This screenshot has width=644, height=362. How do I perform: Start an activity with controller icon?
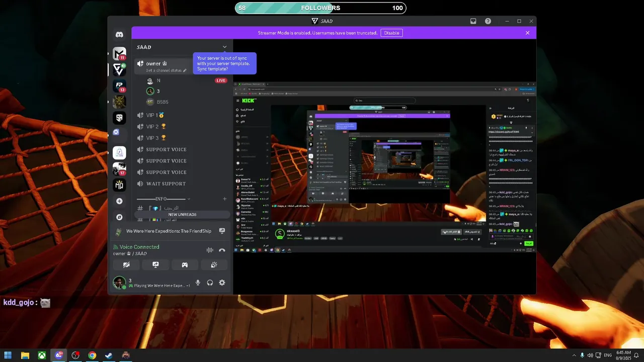185,264
